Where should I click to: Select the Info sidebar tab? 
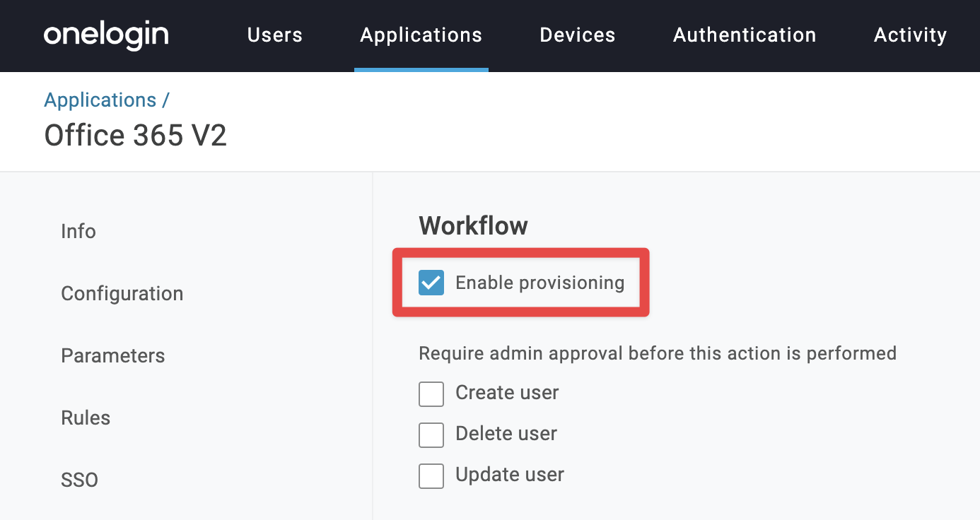(x=78, y=232)
